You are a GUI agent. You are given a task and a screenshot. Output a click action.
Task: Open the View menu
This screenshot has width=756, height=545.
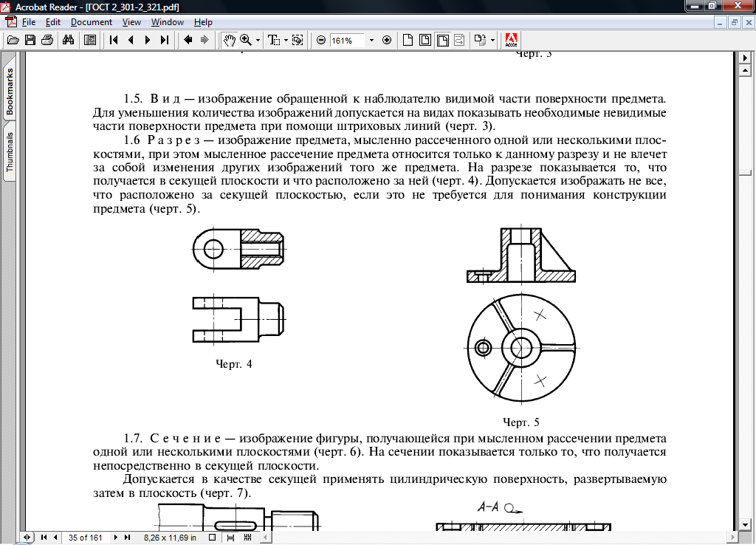131,22
